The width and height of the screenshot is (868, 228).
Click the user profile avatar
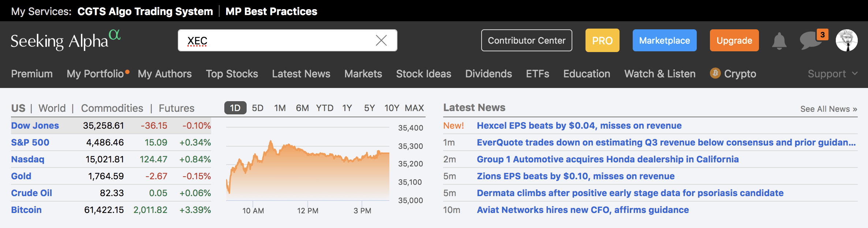pyautogui.click(x=846, y=40)
